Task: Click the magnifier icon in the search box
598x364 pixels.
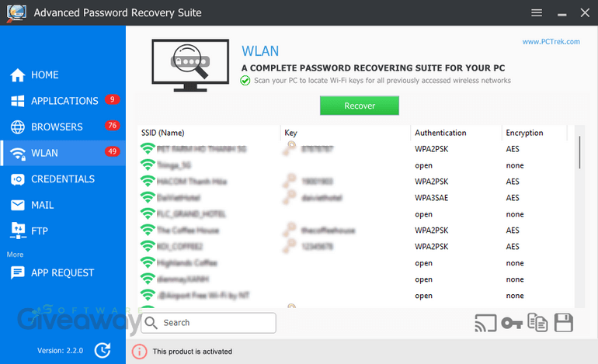Action: tap(151, 323)
